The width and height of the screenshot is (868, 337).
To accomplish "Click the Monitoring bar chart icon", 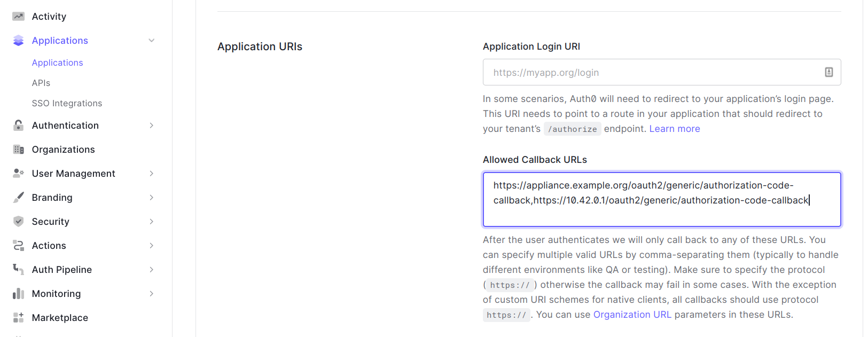I will click(x=19, y=294).
